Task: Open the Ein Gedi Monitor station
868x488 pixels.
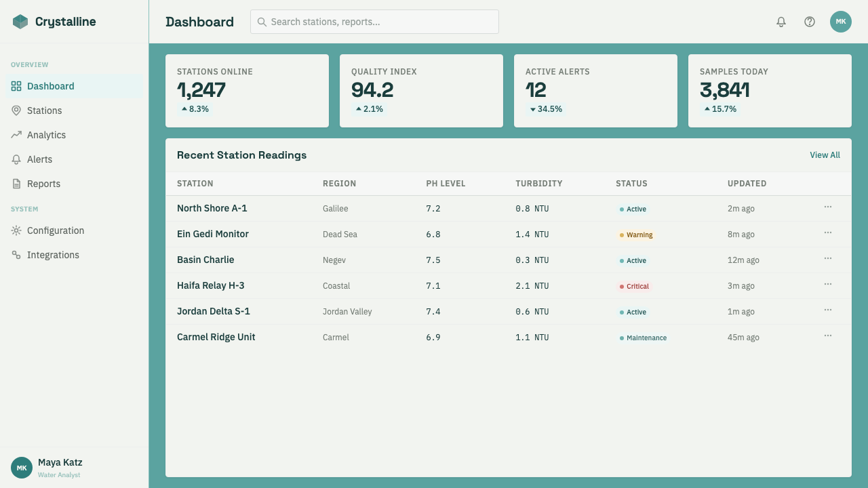Action: (213, 234)
